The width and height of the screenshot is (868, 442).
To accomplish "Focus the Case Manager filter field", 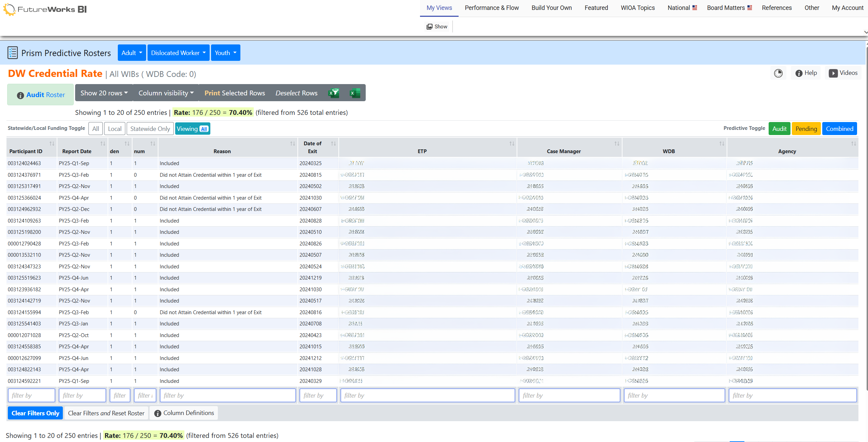I will [x=569, y=396].
